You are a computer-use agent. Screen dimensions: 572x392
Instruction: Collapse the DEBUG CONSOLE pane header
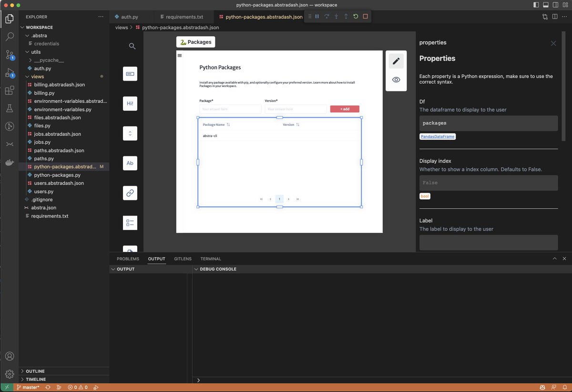click(382, 269)
